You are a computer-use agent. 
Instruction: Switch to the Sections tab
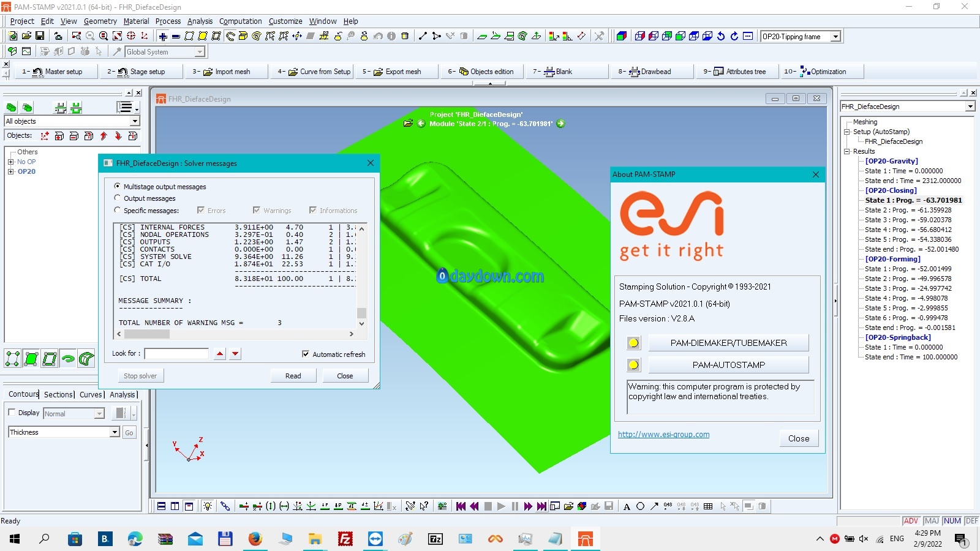[x=59, y=395]
